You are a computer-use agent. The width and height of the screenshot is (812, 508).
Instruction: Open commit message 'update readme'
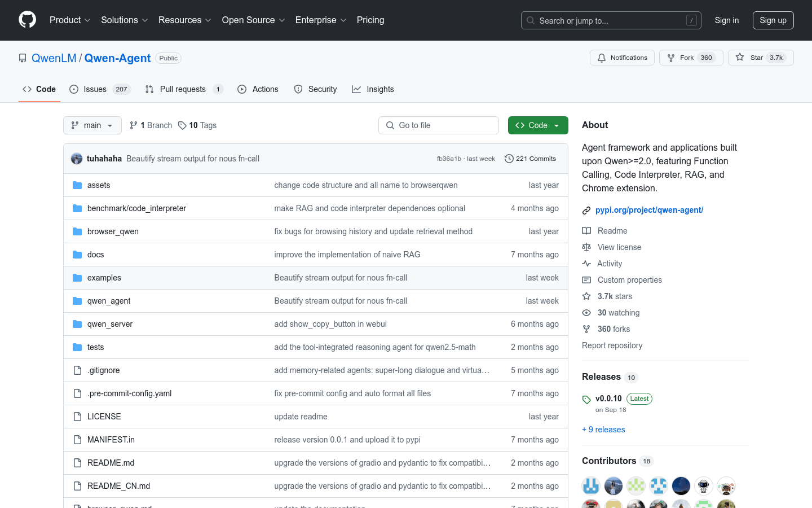coord(301,417)
